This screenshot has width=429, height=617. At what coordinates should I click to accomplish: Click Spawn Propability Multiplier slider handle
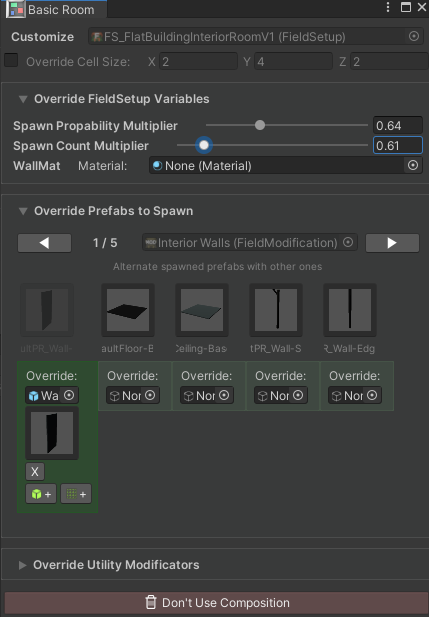[x=260, y=125]
